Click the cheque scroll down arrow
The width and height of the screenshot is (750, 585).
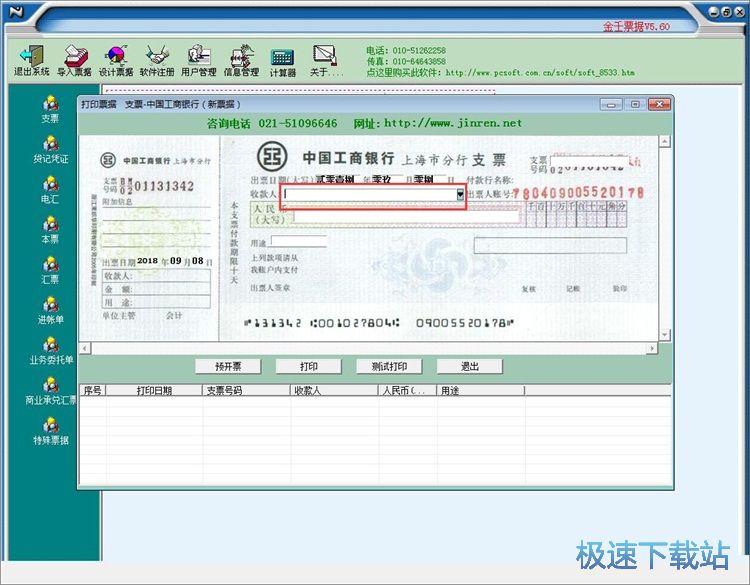[x=664, y=334]
